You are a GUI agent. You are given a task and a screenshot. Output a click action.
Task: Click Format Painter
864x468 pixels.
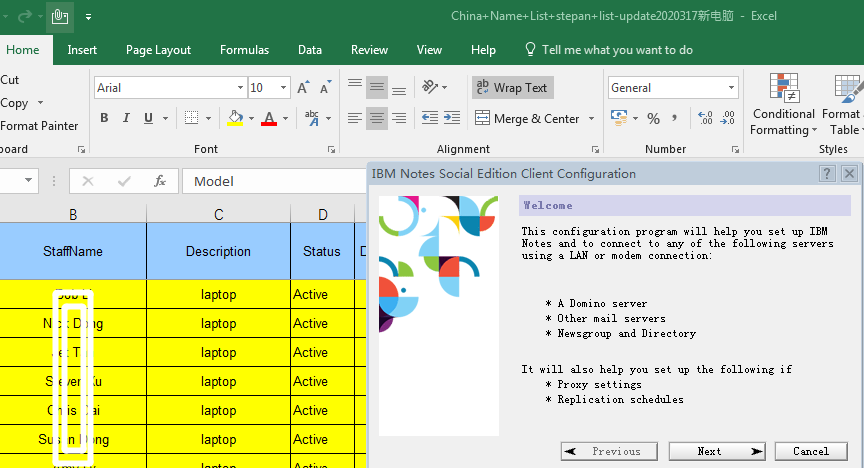(x=39, y=126)
